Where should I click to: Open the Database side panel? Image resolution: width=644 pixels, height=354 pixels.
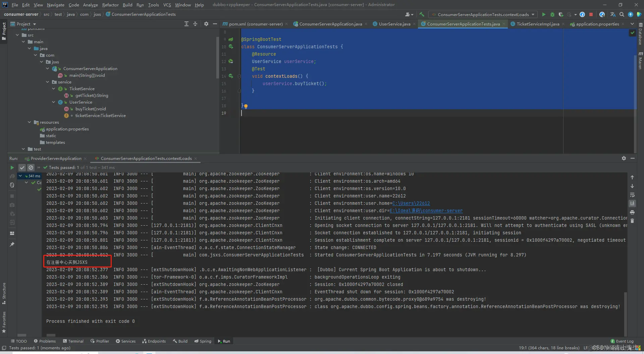(x=640, y=34)
